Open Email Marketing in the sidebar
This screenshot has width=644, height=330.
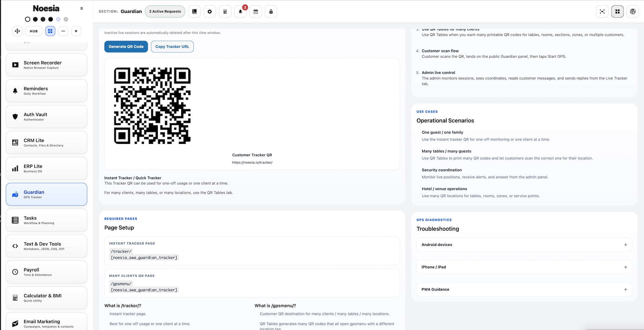[47, 322]
